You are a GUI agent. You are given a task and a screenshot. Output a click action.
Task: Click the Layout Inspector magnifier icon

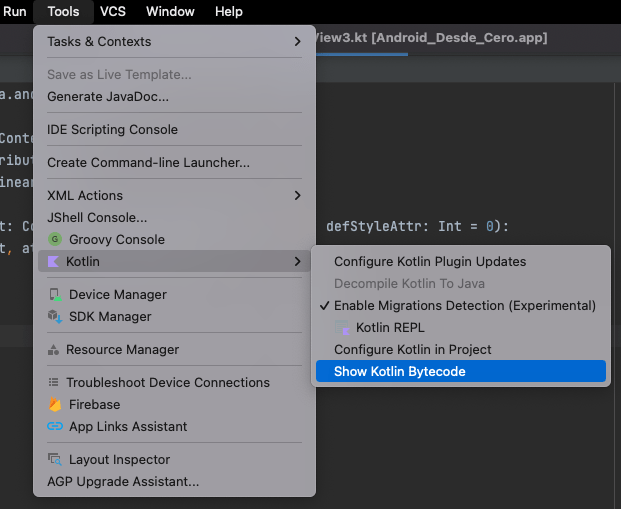(x=55, y=459)
